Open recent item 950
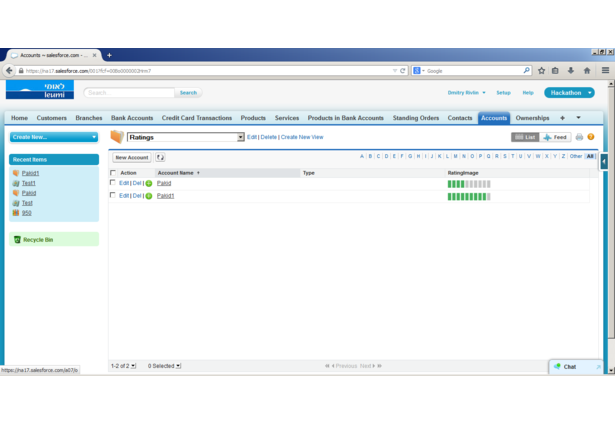Image resolution: width=615 pixels, height=424 pixels. coord(26,213)
